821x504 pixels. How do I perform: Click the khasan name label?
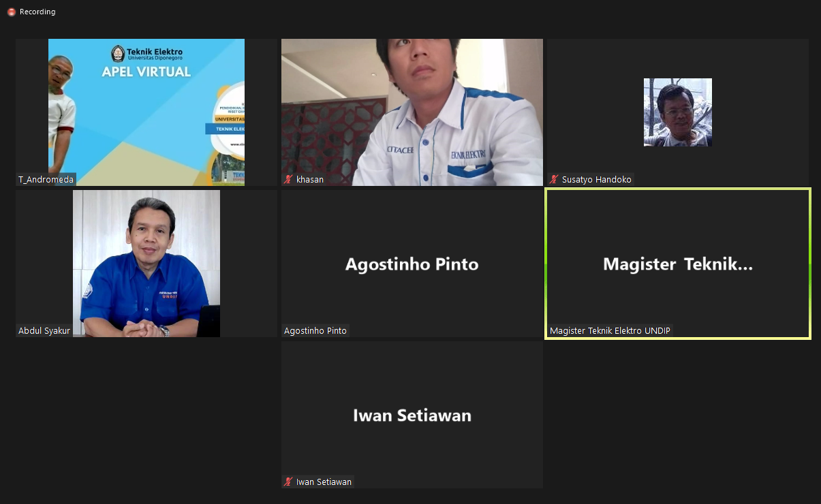(x=310, y=180)
